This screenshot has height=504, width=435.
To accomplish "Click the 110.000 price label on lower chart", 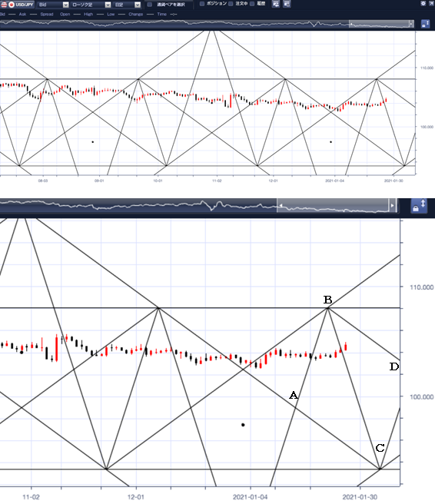I will (421, 287).
